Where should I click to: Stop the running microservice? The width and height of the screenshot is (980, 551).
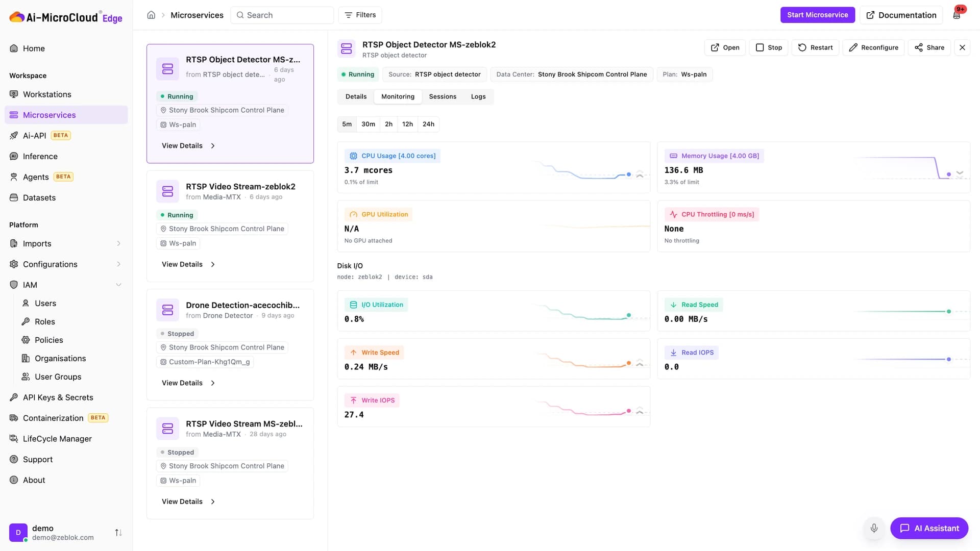(769, 47)
